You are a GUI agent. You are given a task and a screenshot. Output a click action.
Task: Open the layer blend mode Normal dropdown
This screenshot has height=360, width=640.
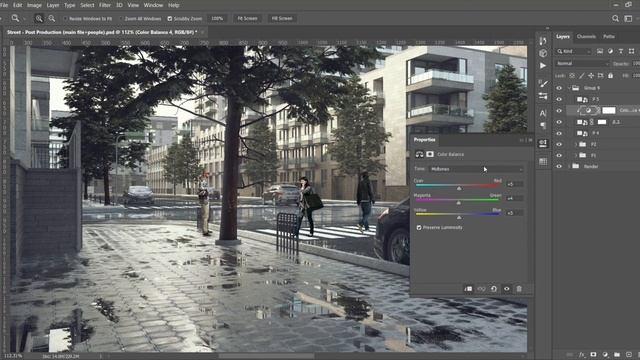point(582,63)
